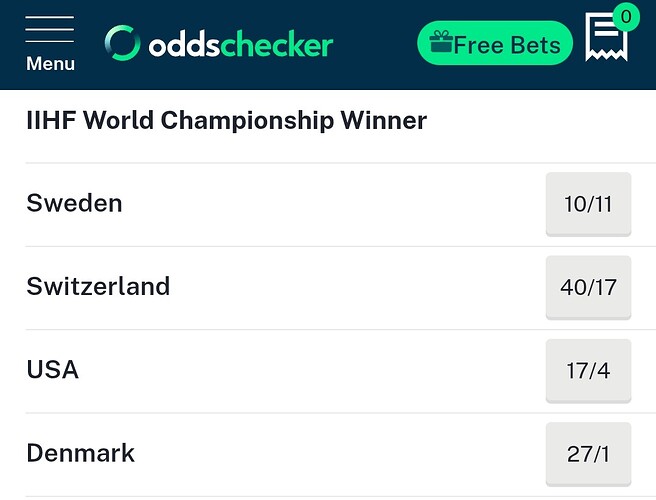This screenshot has height=500, width=656.
Task: Click the Sweden team name
Action: click(74, 203)
